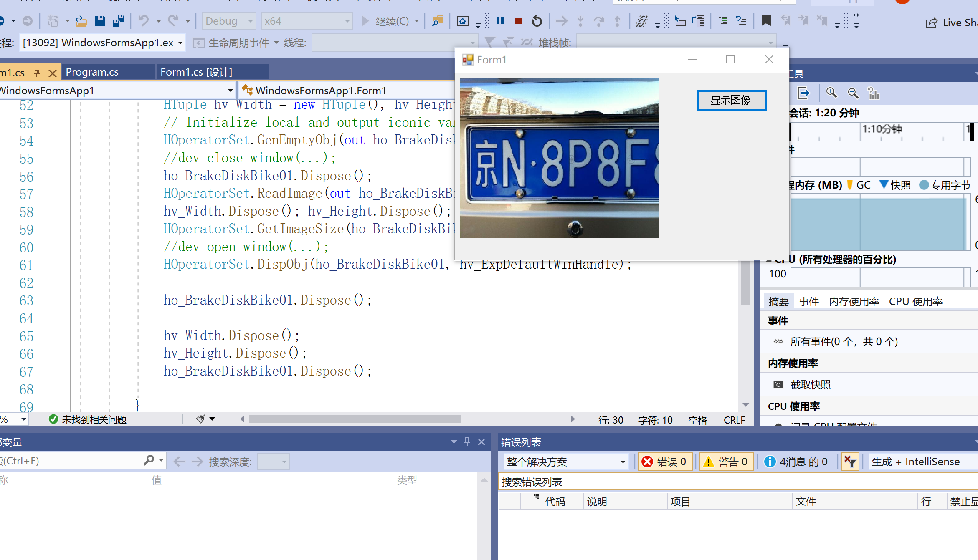978x560 pixels.
Task: Click the editor horizontal scrollbar thumb
Action: 355,419
